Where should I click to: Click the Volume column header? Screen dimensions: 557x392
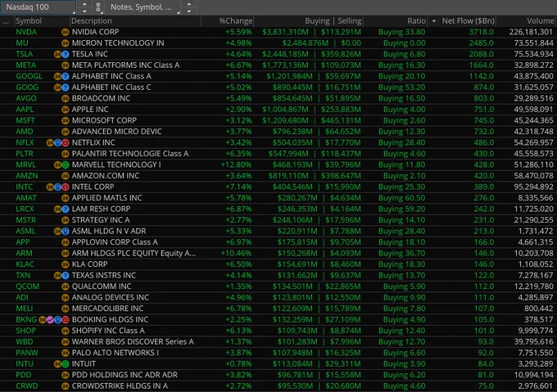click(540, 21)
